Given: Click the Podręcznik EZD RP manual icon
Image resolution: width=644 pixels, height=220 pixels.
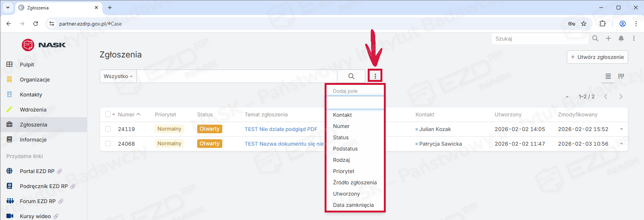Looking at the screenshot, I should pyautogui.click(x=10, y=186).
